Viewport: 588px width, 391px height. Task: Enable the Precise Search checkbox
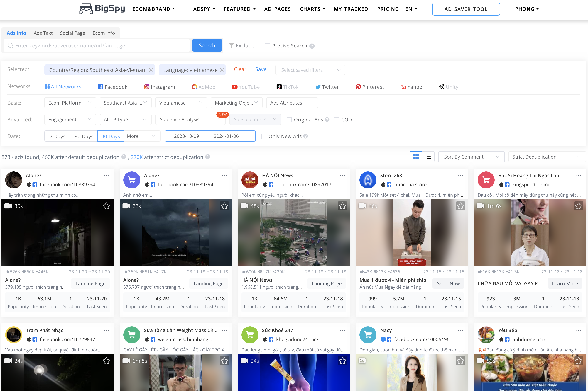click(267, 46)
